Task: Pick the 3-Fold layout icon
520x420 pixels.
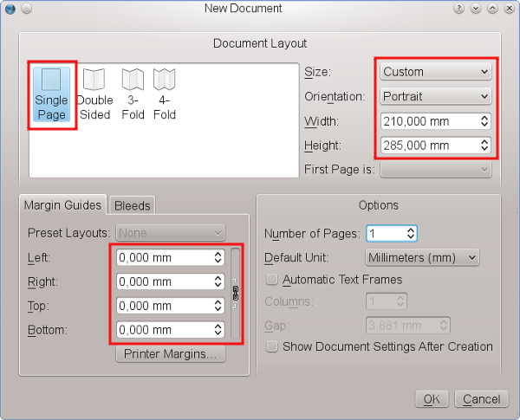Action: (x=132, y=94)
